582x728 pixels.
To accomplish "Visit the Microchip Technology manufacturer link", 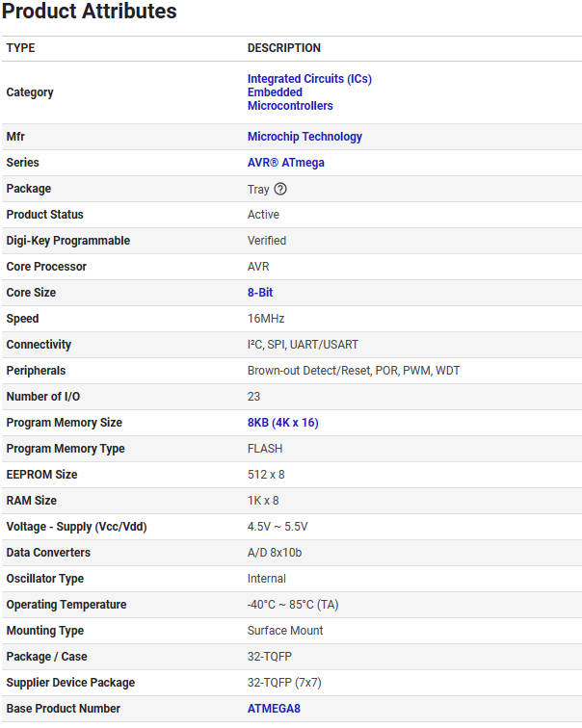I will [304, 137].
